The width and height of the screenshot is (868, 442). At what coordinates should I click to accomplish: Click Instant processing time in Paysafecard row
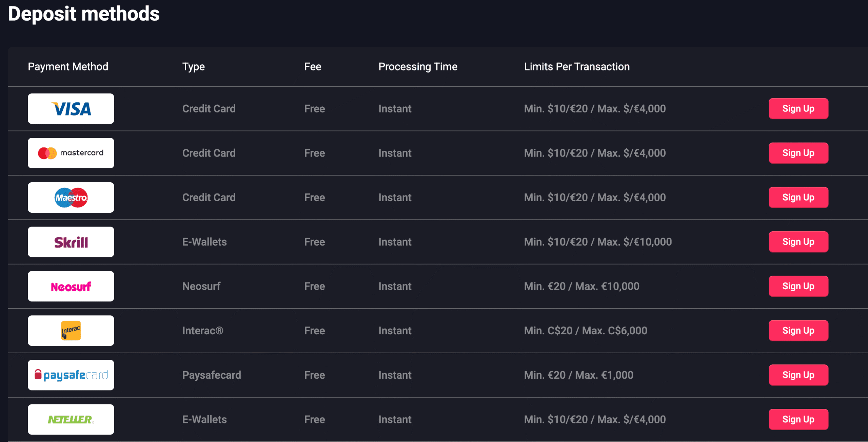[x=395, y=375]
